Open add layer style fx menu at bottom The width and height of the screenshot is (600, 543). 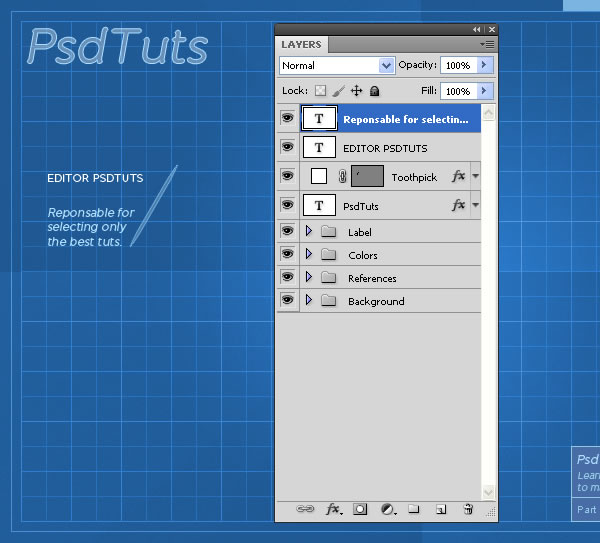coord(334,509)
